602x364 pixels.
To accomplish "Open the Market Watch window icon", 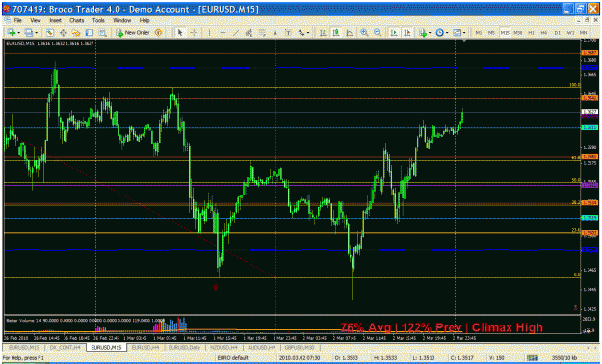I will click(49, 33).
